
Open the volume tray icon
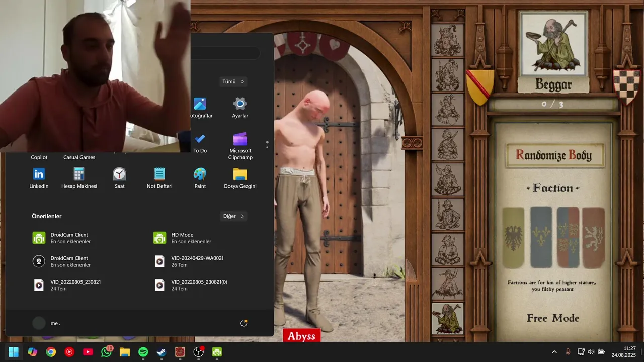pyautogui.click(x=591, y=352)
